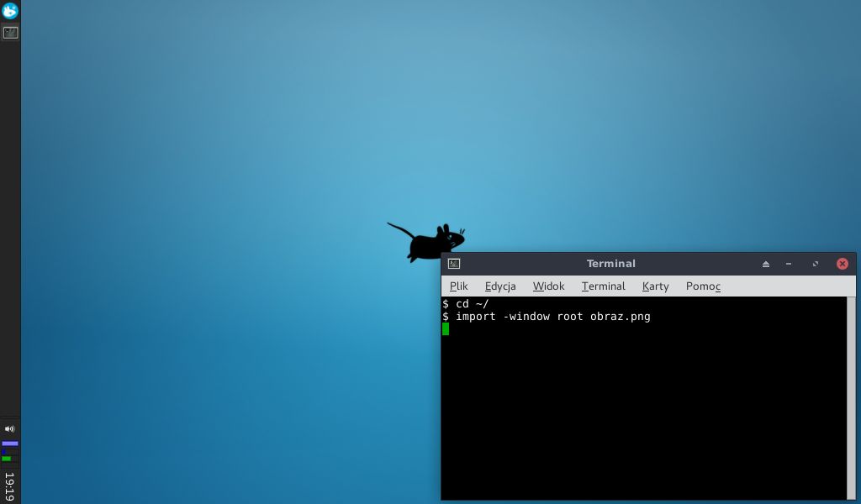Open the Edycja menu
This screenshot has width=861, height=504.
coord(500,286)
